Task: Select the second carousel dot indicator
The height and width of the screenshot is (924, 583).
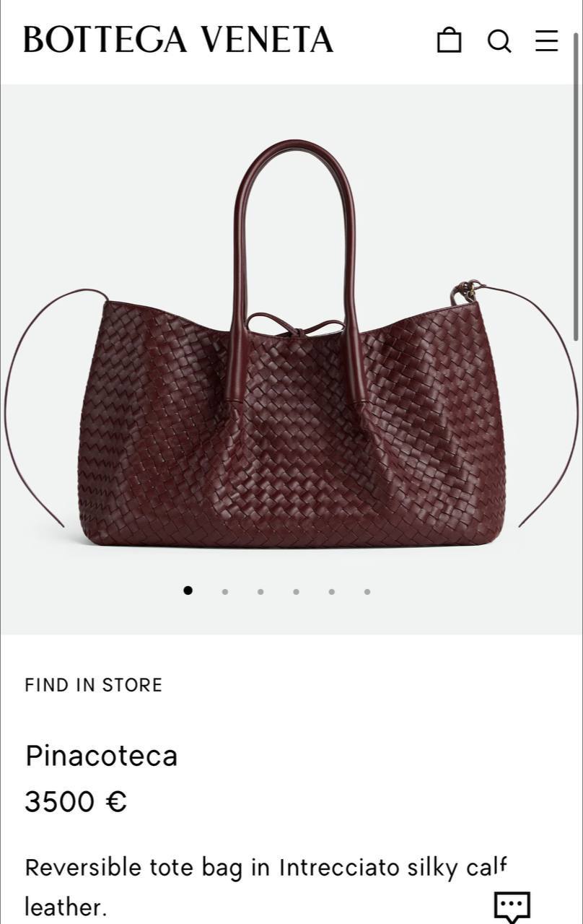Action: coord(225,591)
